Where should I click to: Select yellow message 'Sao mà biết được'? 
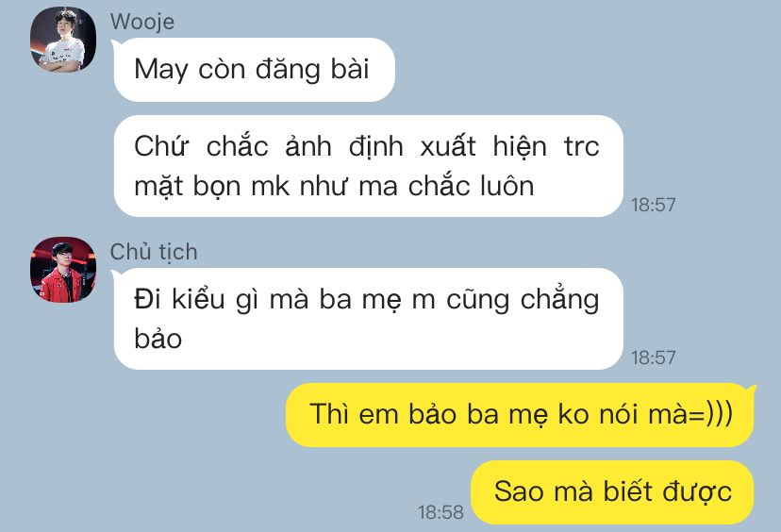pos(613,492)
